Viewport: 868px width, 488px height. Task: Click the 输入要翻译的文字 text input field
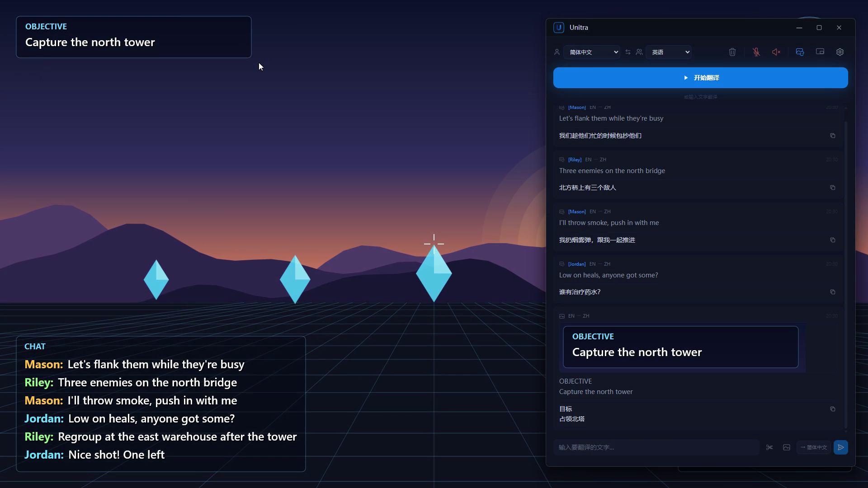[656, 447]
